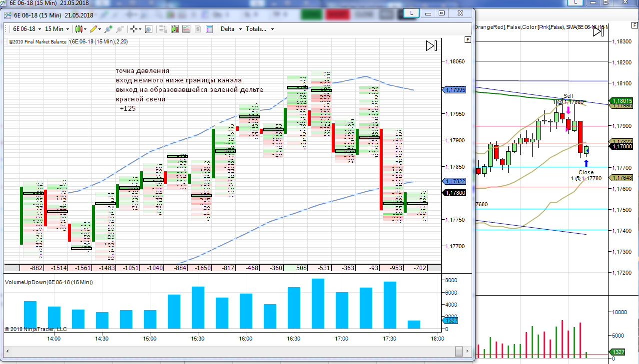Click the 1327 volume marker on front chart

pos(450,321)
